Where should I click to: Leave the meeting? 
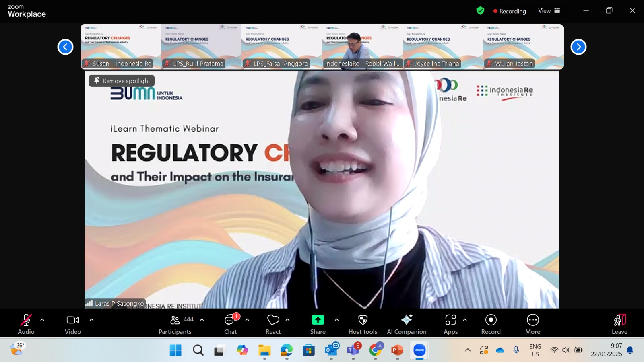click(x=620, y=324)
